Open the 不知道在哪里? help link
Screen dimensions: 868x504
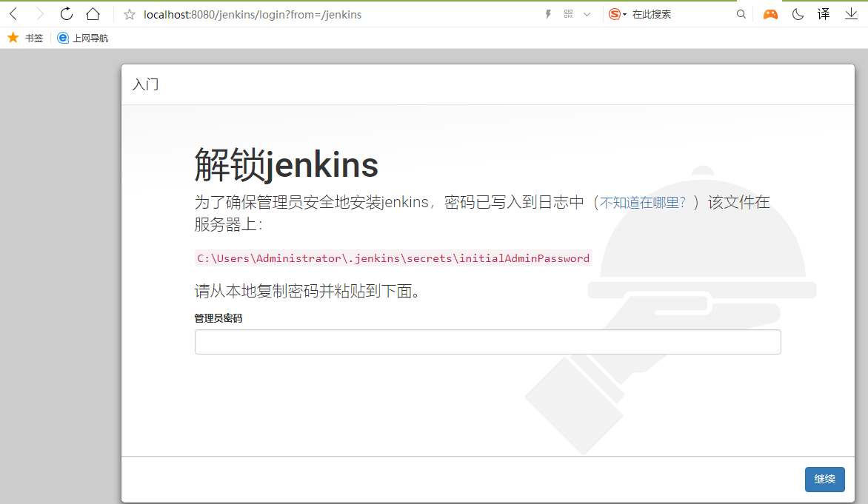[643, 203]
